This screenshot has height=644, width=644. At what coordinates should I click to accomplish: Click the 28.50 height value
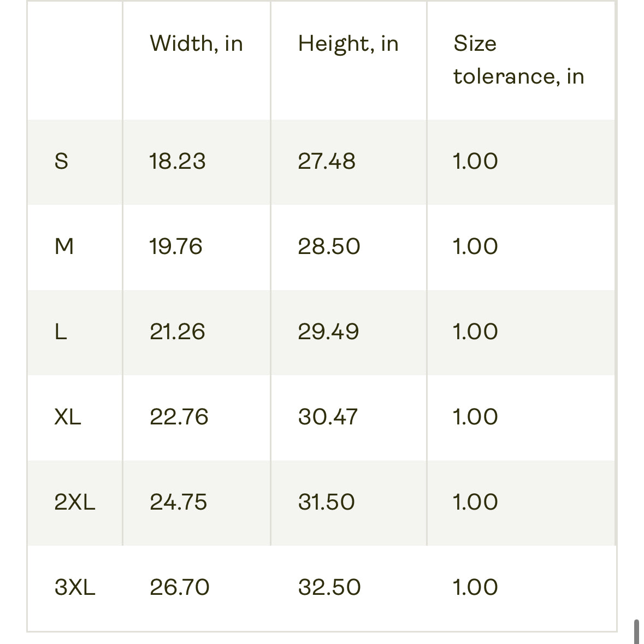pyautogui.click(x=329, y=246)
